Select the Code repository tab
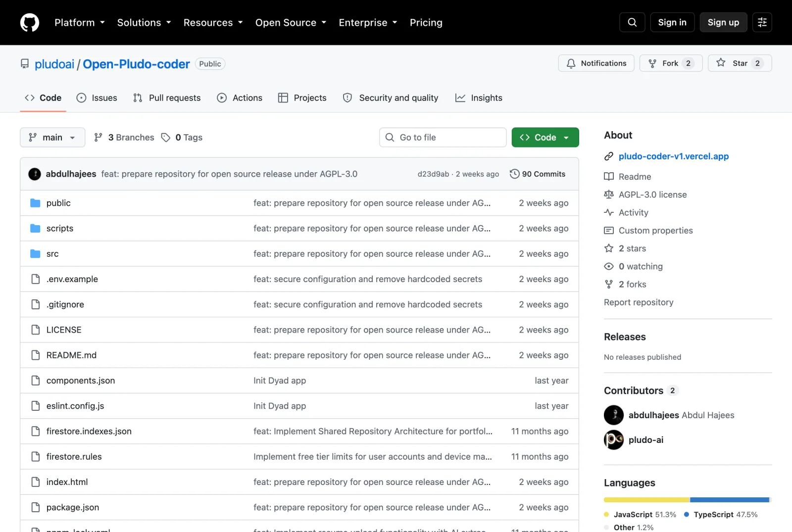The height and width of the screenshot is (532, 792). pos(43,98)
